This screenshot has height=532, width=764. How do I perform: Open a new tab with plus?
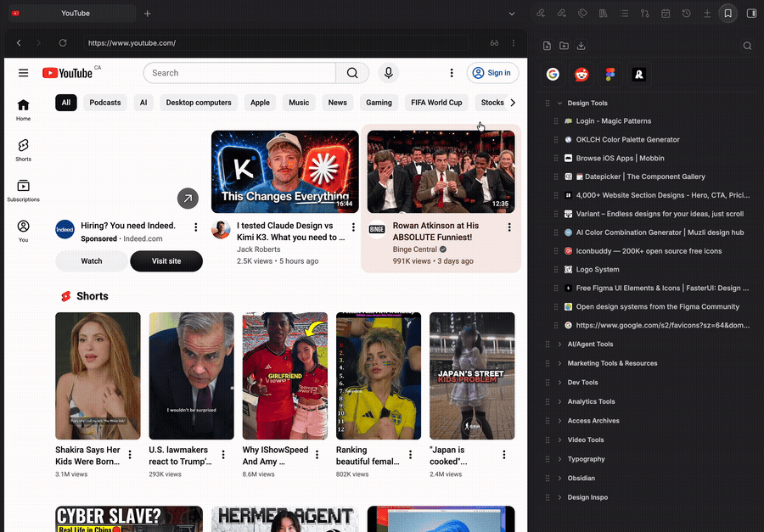click(x=147, y=14)
